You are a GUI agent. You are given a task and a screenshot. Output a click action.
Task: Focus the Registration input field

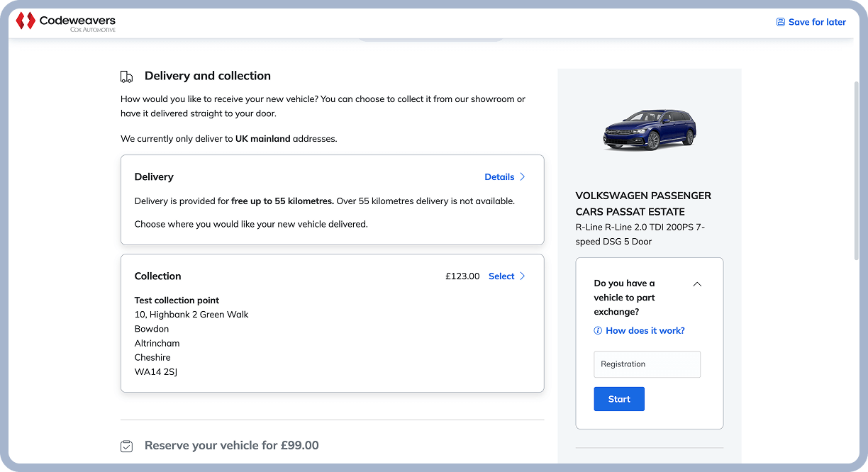point(647,364)
